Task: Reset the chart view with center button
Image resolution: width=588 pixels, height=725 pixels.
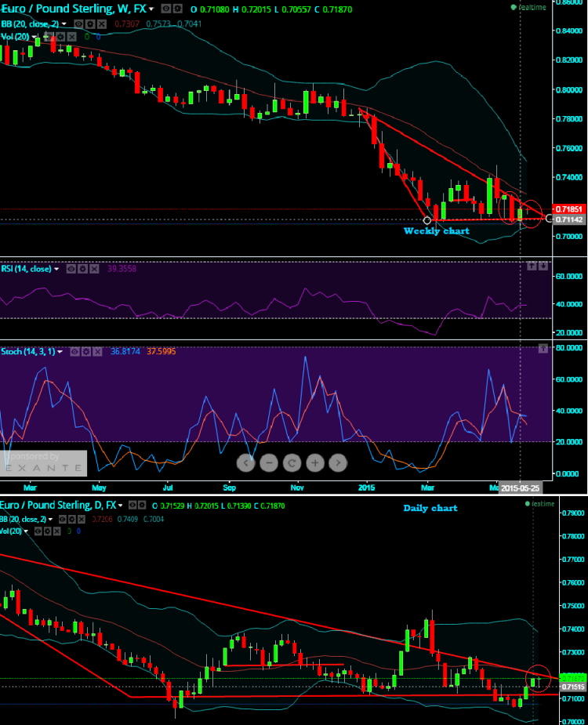Action: (x=291, y=463)
